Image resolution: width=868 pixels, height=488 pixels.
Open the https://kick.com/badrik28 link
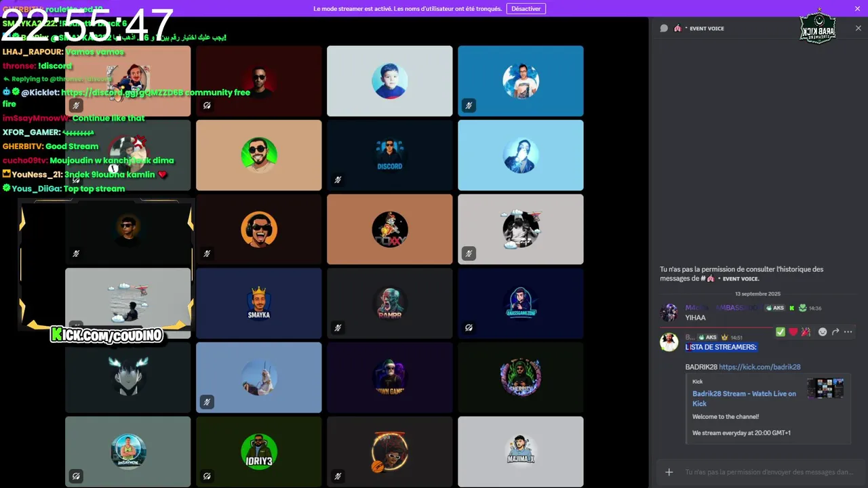click(759, 367)
